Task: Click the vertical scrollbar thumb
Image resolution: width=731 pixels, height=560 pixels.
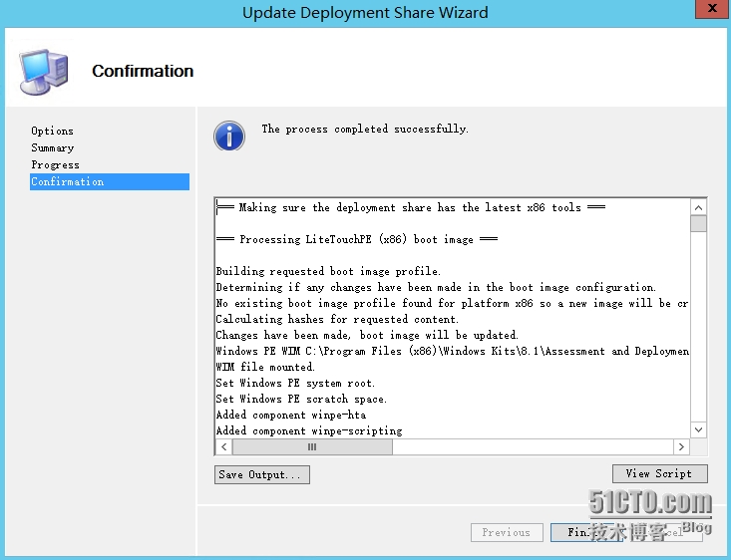Action: click(698, 223)
